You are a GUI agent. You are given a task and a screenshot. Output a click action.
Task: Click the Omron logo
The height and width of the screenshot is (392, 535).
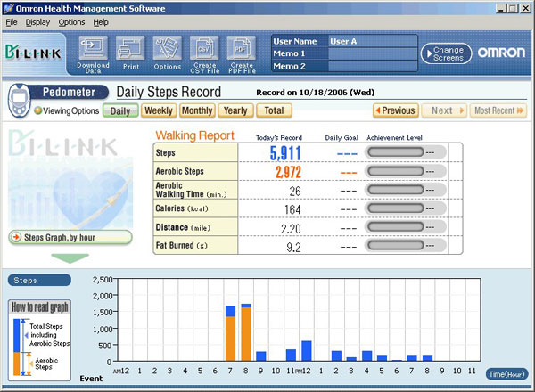click(501, 53)
